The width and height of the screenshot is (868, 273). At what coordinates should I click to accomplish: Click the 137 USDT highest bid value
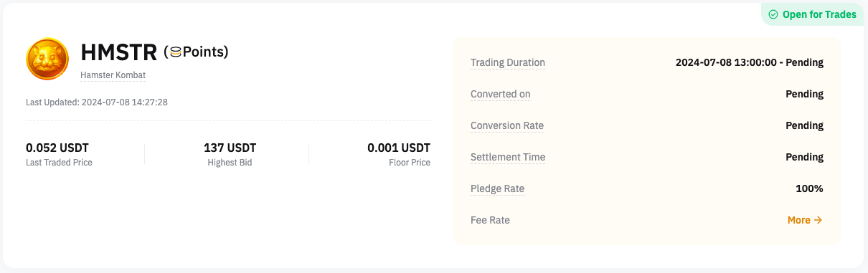coord(230,148)
